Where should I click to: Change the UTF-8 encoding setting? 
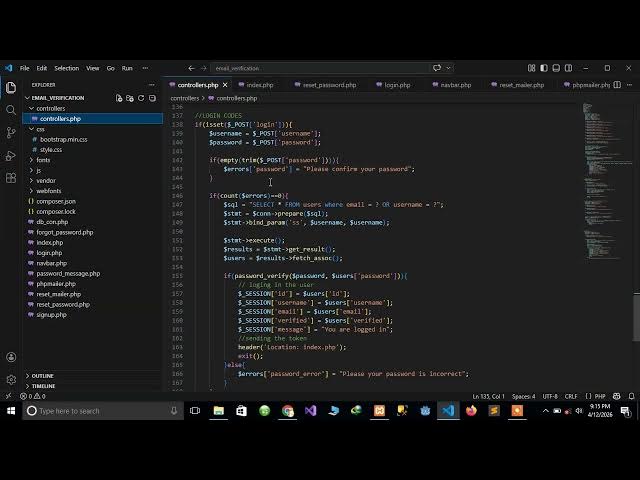550,396
